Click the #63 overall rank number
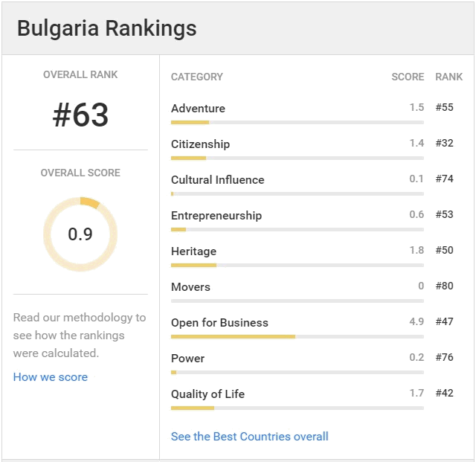This screenshot has width=476, height=462. pyautogui.click(x=80, y=115)
